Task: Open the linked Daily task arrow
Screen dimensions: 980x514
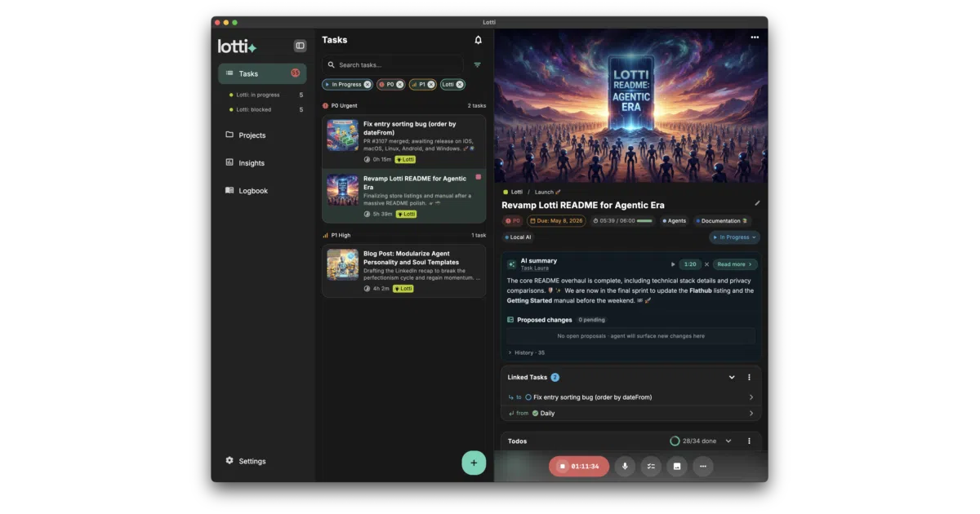Action: [x=751, y=414]
